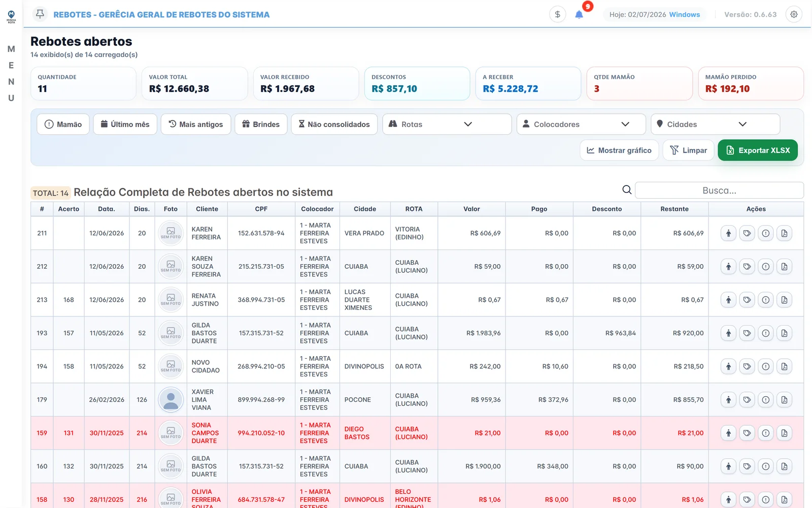
Task: Open person icon for row 212 Karen Souza Ferreira
Action: (x=728, y=267)
